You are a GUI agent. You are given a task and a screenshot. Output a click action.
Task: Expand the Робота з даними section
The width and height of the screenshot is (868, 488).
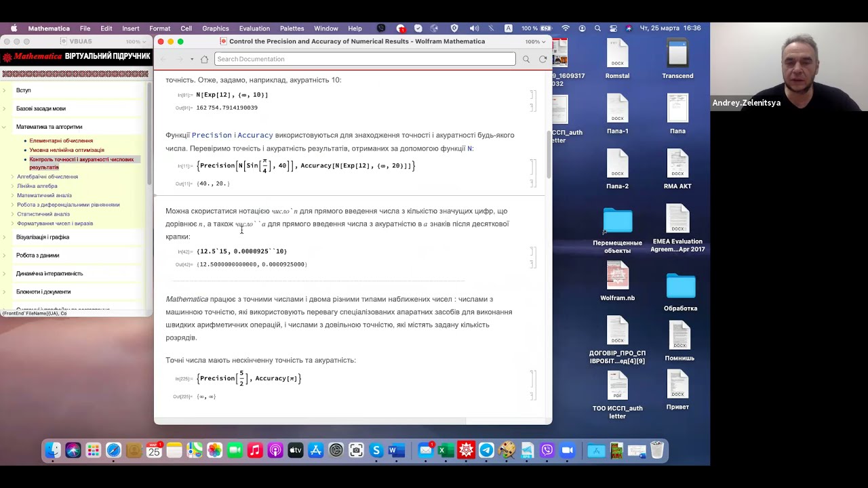(x=4, y=256)
